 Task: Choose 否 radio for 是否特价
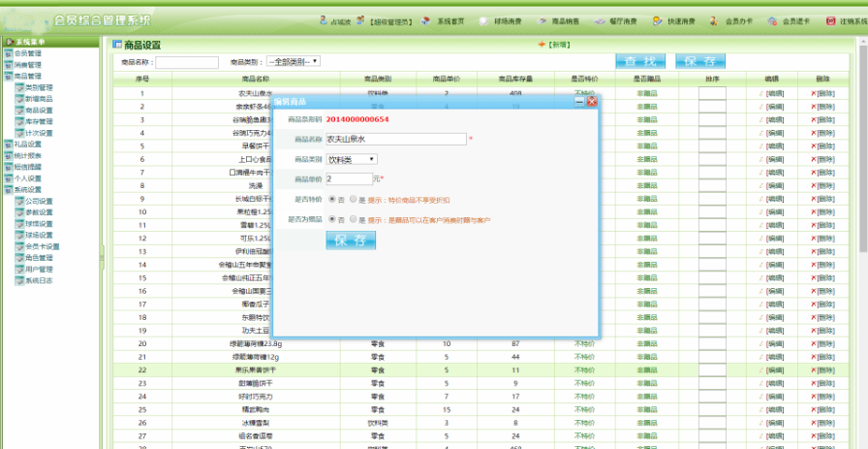(x=333, y=199)
